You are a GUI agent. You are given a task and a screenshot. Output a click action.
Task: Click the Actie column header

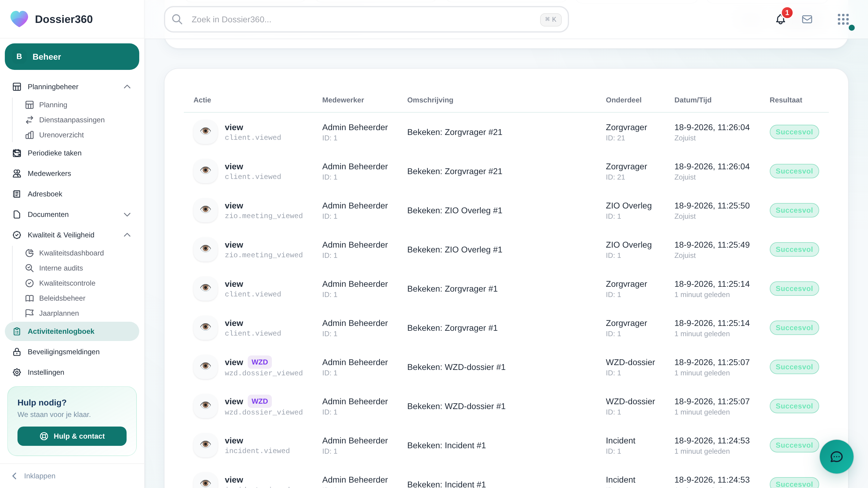click(x=202, y=100)
